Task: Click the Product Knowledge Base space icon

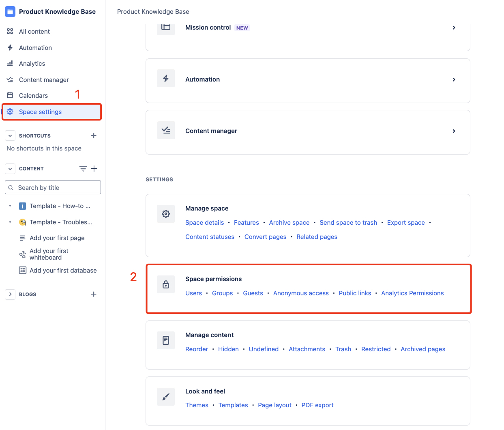Action: point(10,11)
